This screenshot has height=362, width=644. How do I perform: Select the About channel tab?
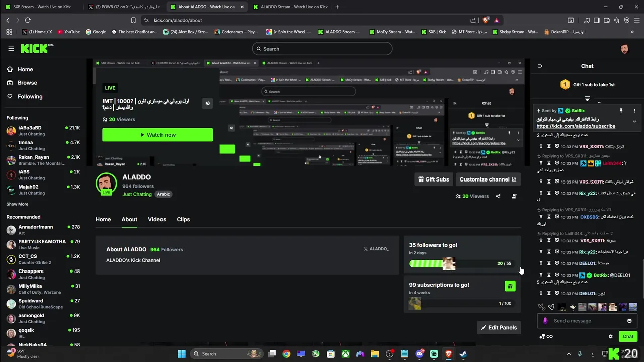(129, 219)
